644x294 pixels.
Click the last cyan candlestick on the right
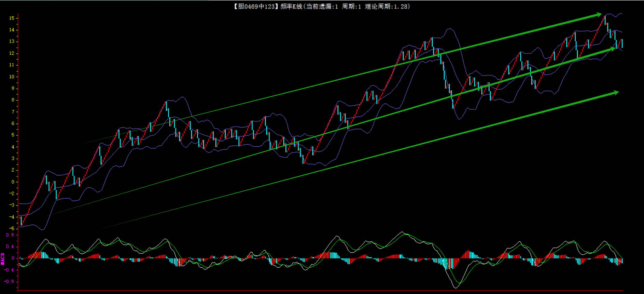click(622, 43)
